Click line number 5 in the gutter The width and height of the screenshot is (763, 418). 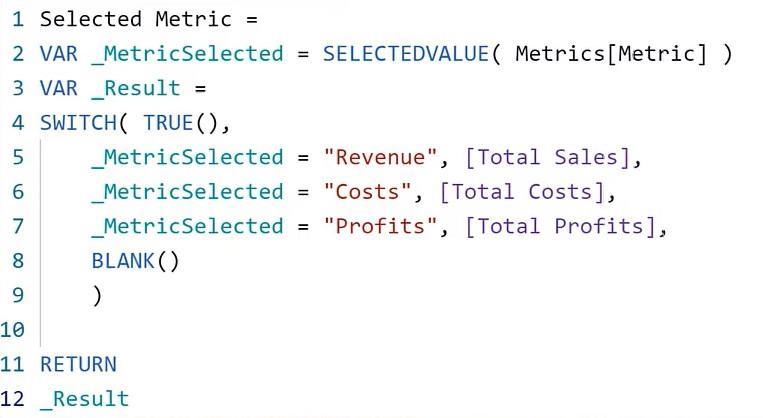click(x=18, y=157)
